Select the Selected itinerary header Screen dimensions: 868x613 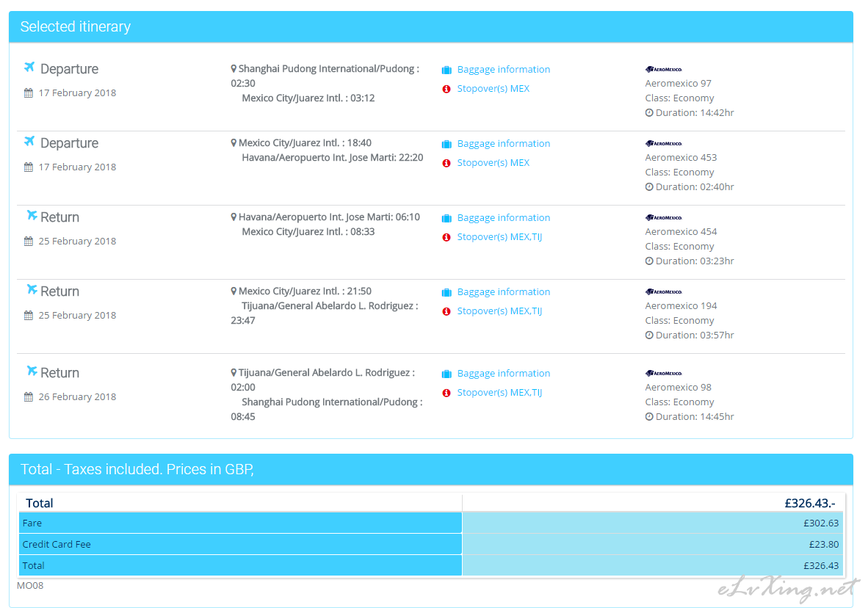pos(430,26)
